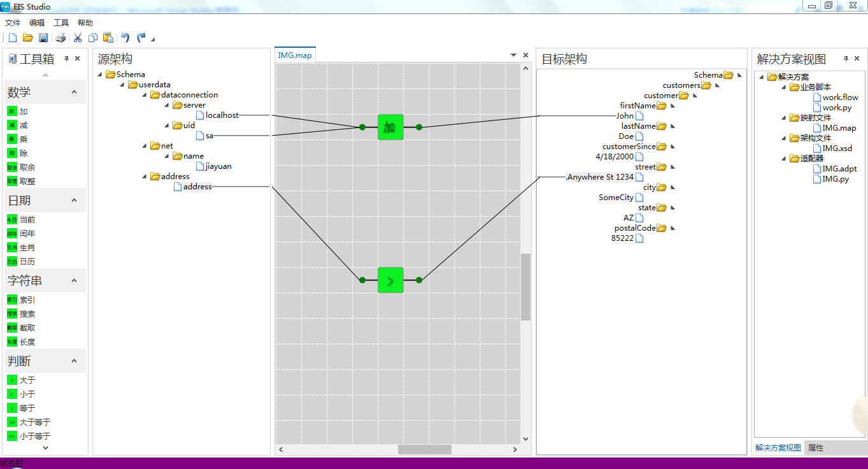868x469 pixels.
Task: Select the 乘 (multiply) math tool
Action: (18, 140)
